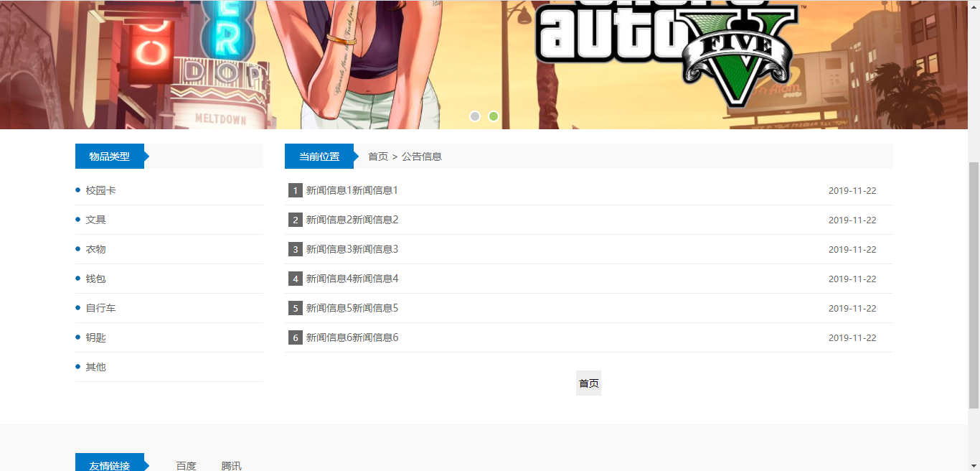Open the 校园卡 category

click(100, 190)
